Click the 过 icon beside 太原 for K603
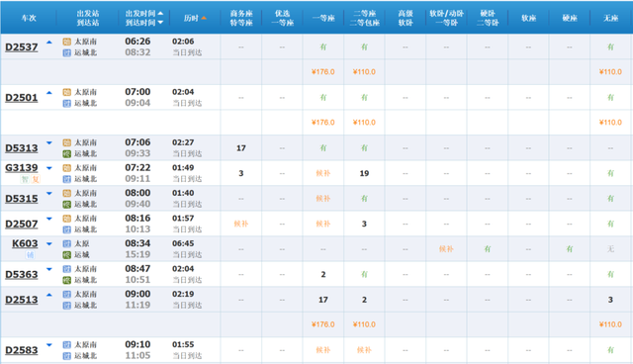This screenshot has height=364, width=633. pyautogui.click(x=67, y=243)
